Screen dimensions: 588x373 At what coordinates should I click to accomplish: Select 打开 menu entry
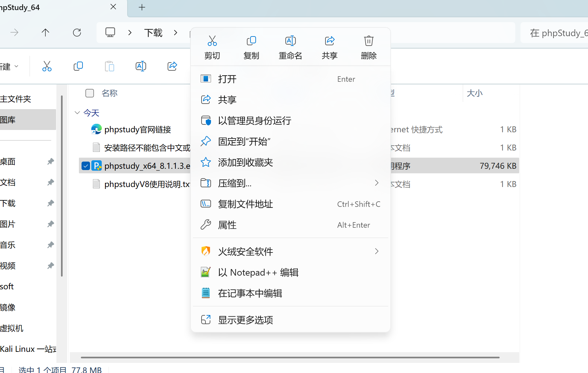(291, 79)
